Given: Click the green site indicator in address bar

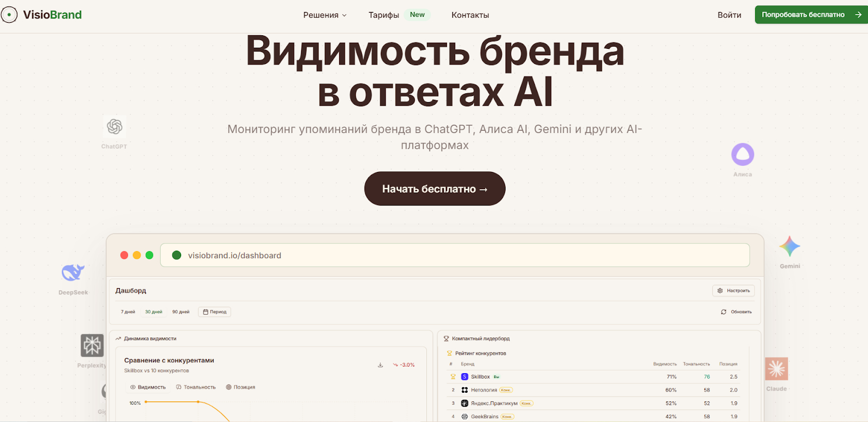Looking at the screenshot, I should click(x=176, y=255).
